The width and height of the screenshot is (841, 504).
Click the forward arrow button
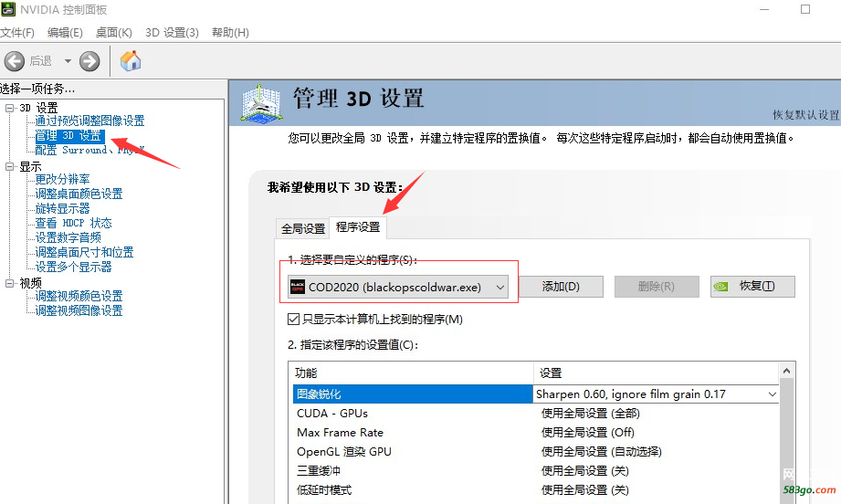coord(89,61)
